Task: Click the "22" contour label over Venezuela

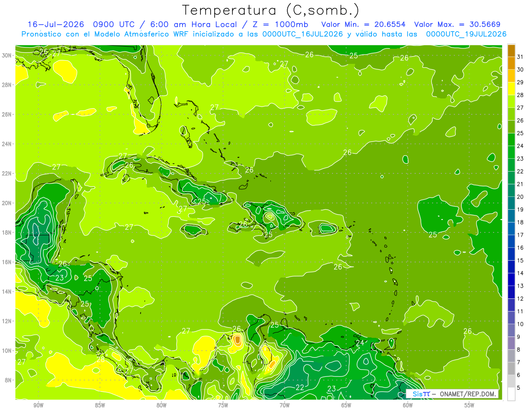Action: point(300,388)
